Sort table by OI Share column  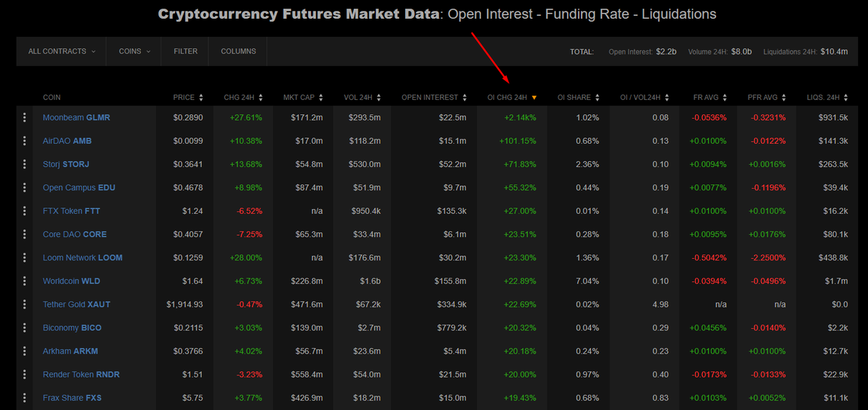tap(579, 97)
